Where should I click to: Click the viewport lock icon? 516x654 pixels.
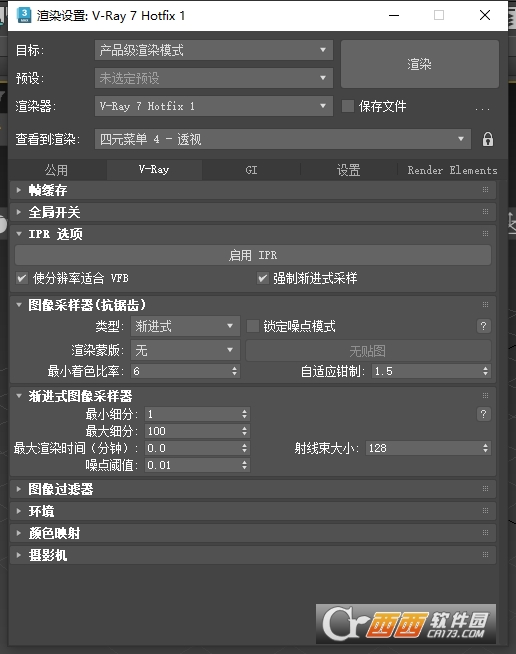point(488,139)
